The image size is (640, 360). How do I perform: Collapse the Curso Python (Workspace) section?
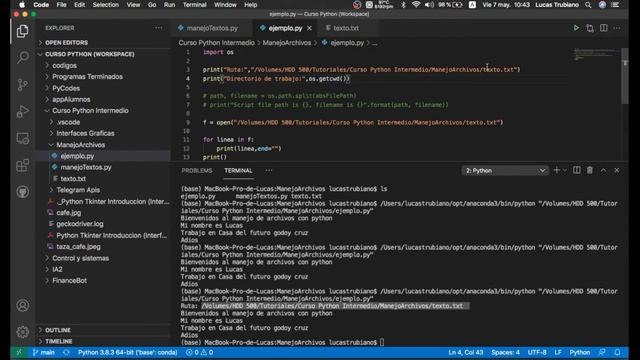click(89, 54)
